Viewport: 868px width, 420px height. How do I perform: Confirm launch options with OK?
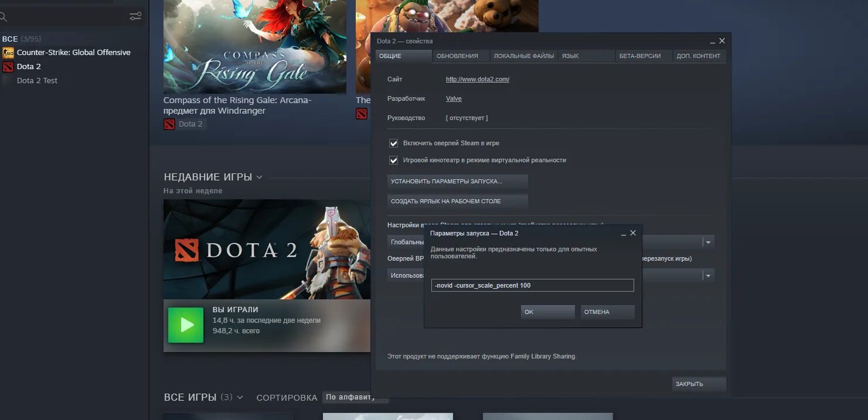(x=547, y=312)
